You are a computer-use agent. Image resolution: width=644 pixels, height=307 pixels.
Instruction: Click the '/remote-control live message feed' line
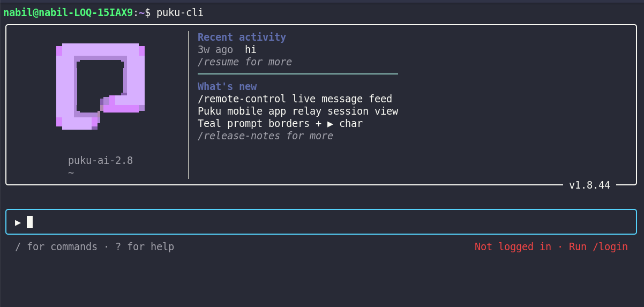295,99
